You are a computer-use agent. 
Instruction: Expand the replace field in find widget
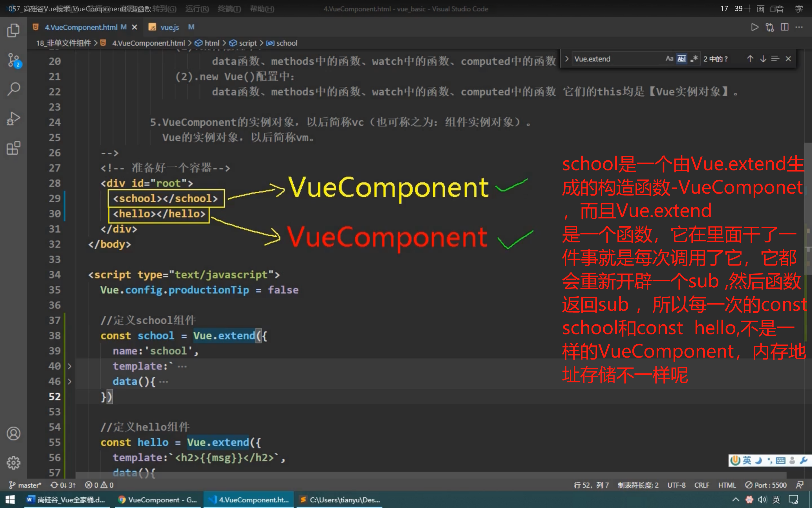click(567, 59)
